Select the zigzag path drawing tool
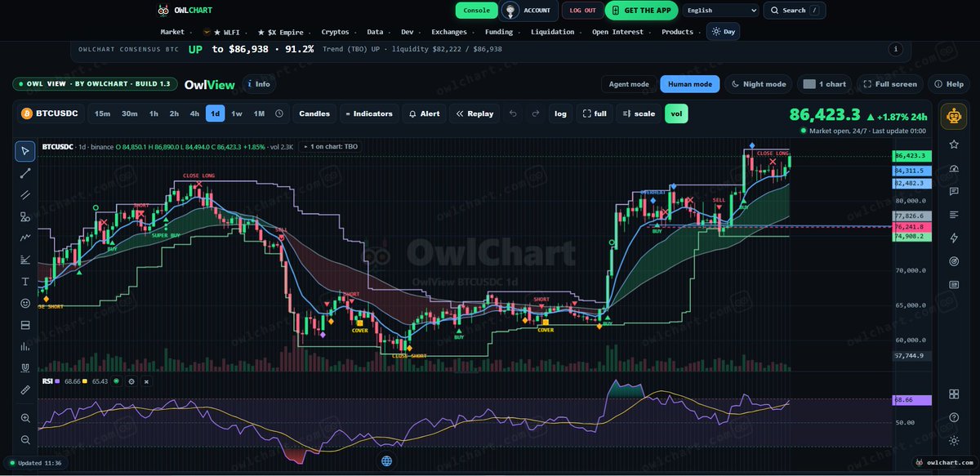The height and width of the screenshot is (476, 980). [x=24, y=238]
